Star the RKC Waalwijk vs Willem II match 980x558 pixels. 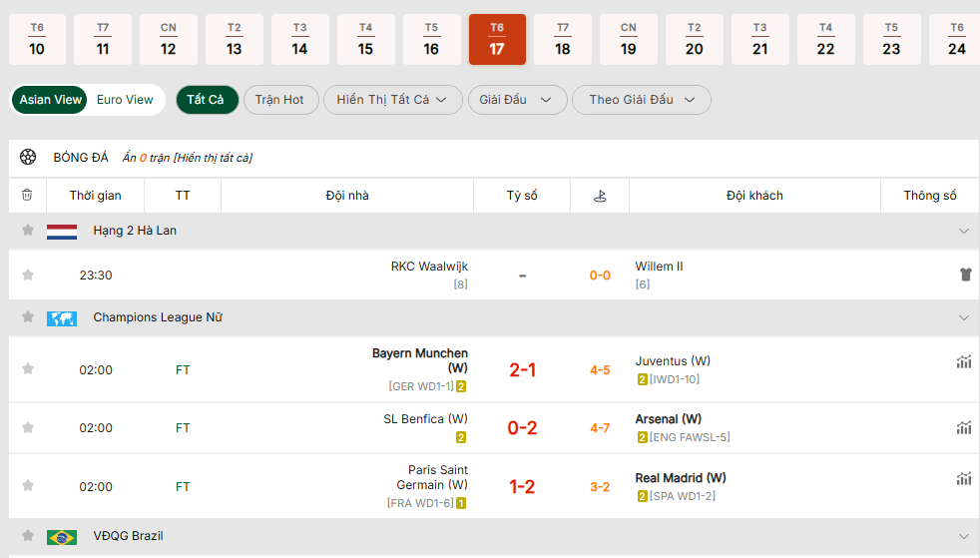pos(28,275)
